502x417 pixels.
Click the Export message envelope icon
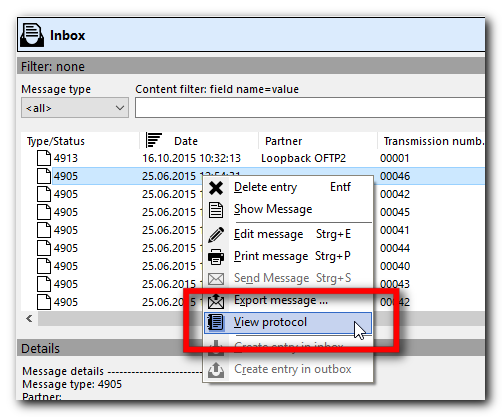216,301
